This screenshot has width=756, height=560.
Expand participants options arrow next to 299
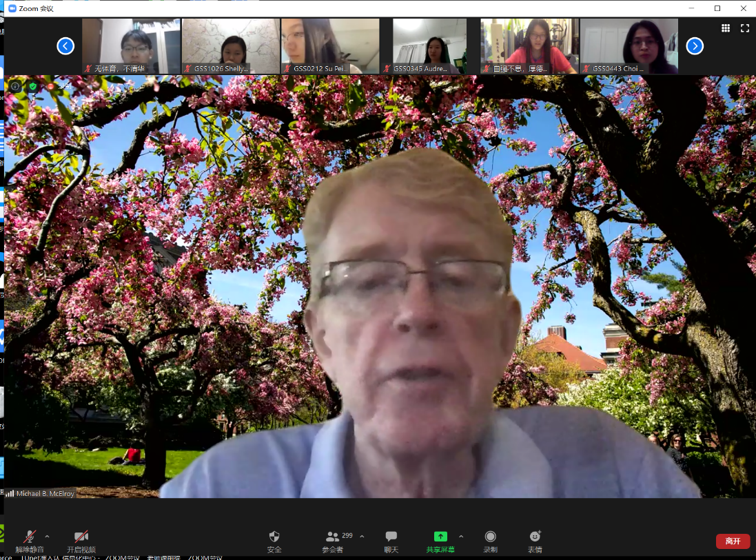362,536
